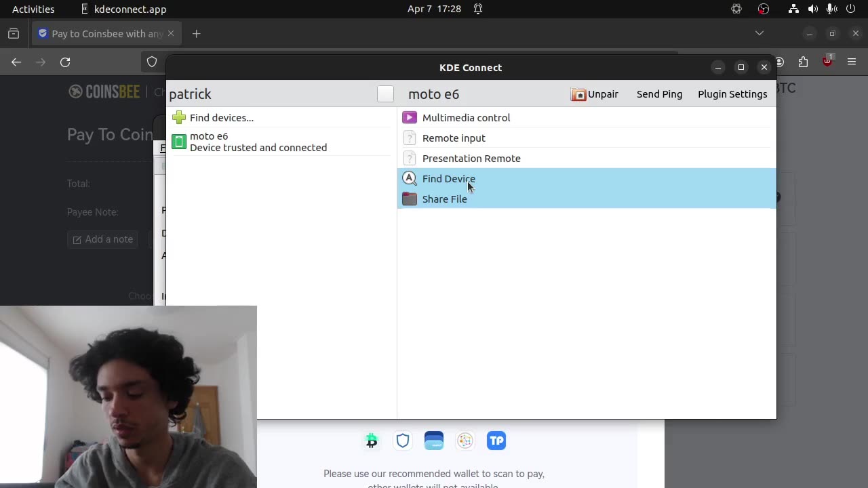Close the KDE Connect window

[x=764, y=67]
